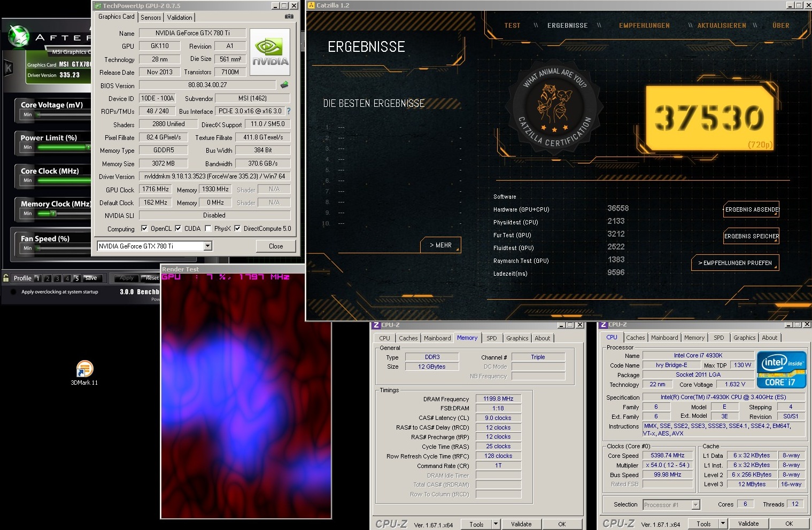Image resolution: width=812 pixels, height=530 pixels.
Task: Click the CPU-Z CPU window title icon
Action: (x=604, y=324)
